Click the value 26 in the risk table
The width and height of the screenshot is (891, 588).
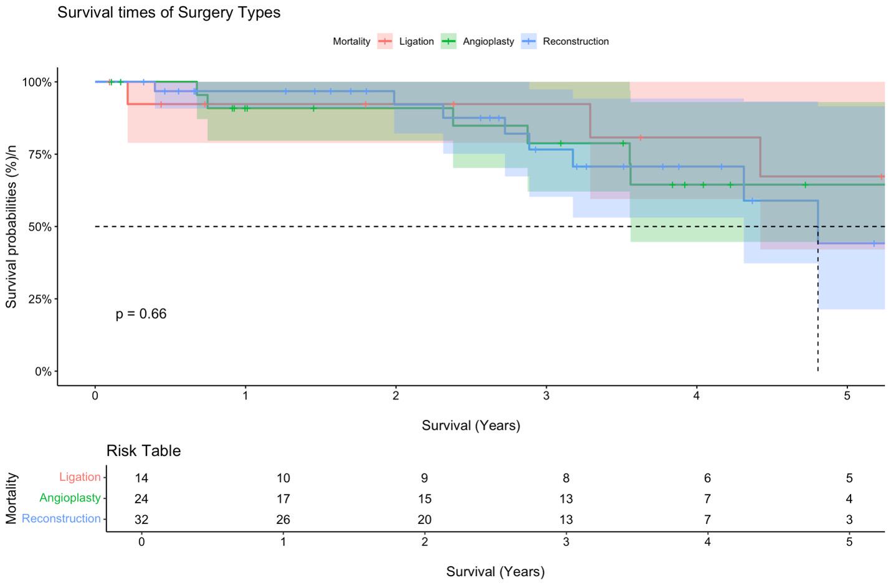(283, 519)
